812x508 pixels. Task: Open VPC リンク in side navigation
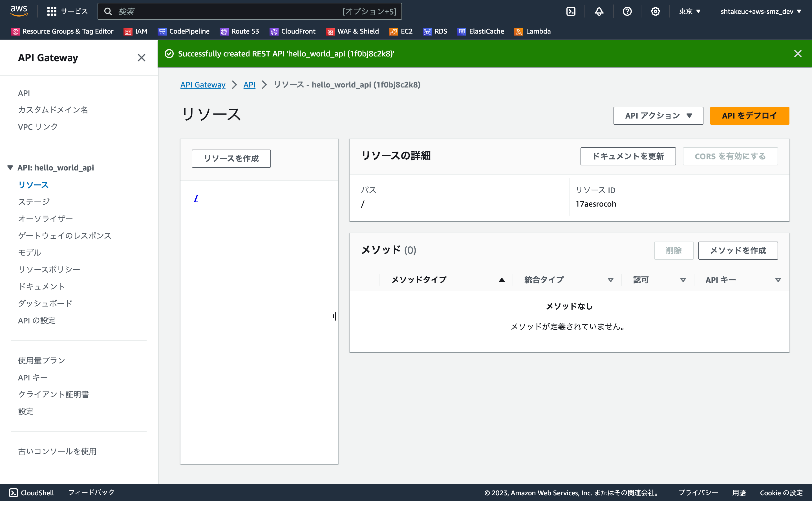coord(38,127)
